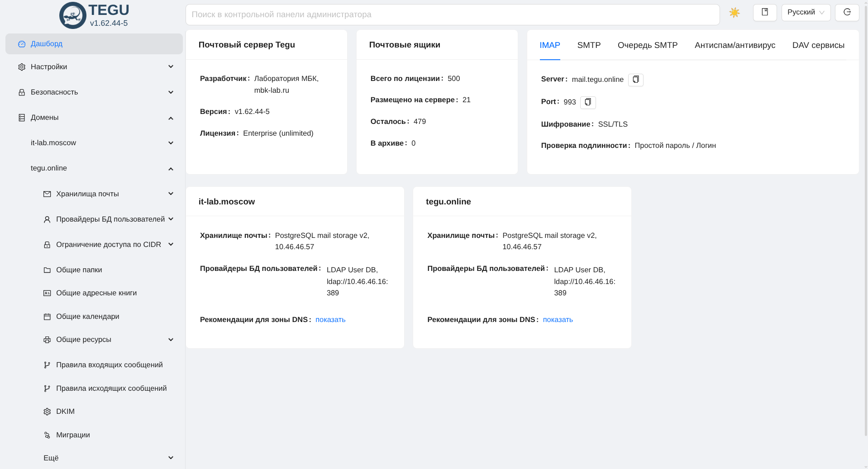
Task: Open the Миграции menu item
Action: point(73,435)
